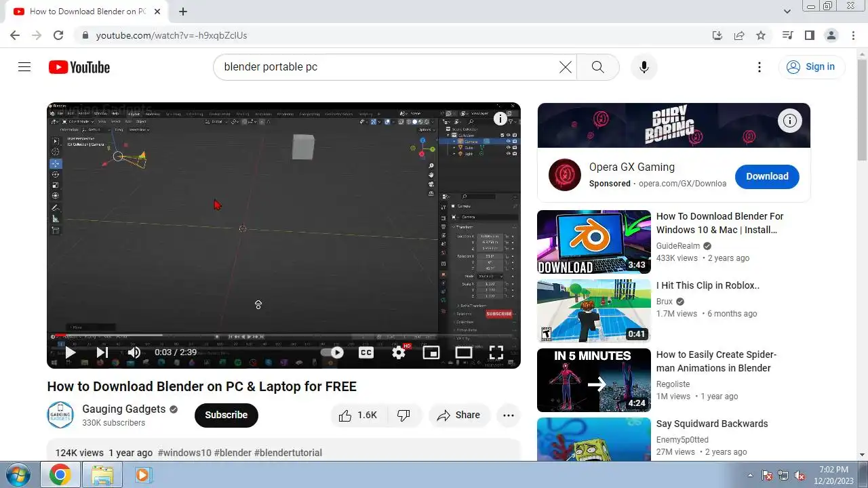Image resolution: width=868 pixels, height=488 pixels.
Task: Dislike the video
Action: pyautogui.click(x=403, y=415)
